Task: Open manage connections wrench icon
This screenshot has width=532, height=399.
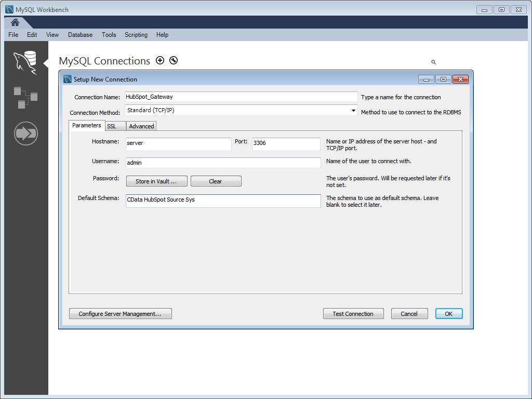Action: coord(174,60)
